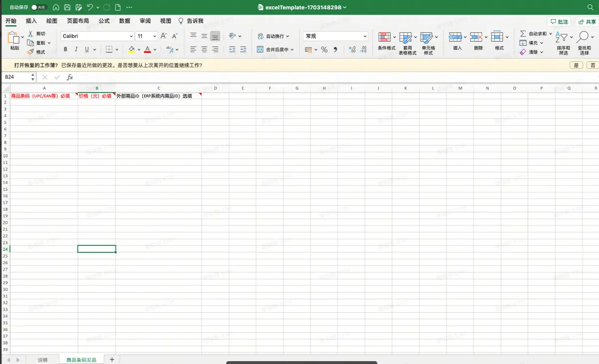Click the undo arrow icon

[90, 7]
